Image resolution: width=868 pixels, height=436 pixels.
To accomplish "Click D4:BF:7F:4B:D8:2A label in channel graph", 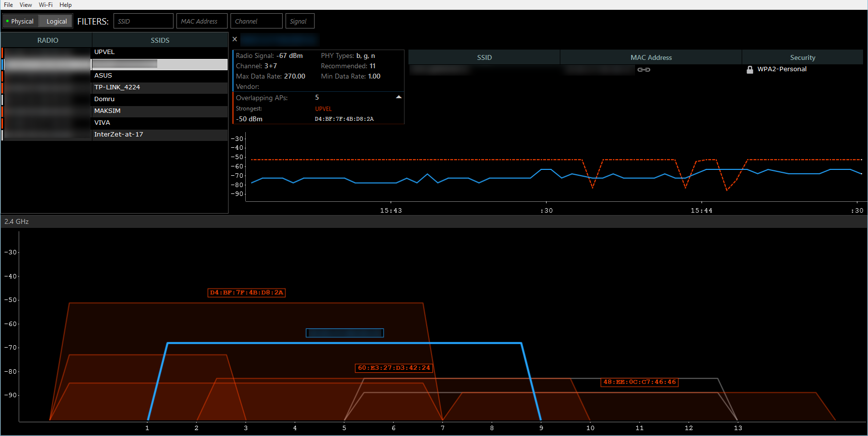I will (247, 293).
